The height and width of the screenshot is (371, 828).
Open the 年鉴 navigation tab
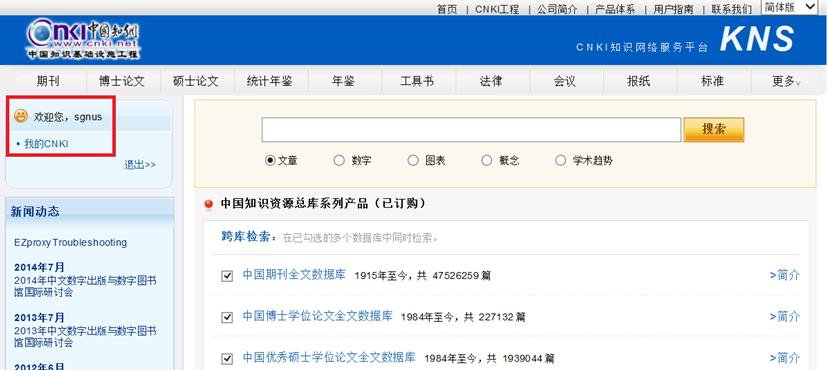(x=343, y=81)
